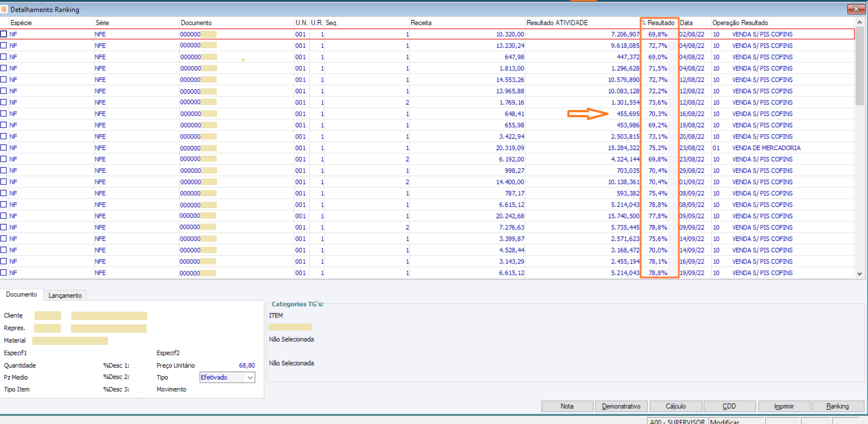This screenshot has width=868, height=424.
Task: Check the row with receita 13.230,24
Action: (x=4, y=45)
